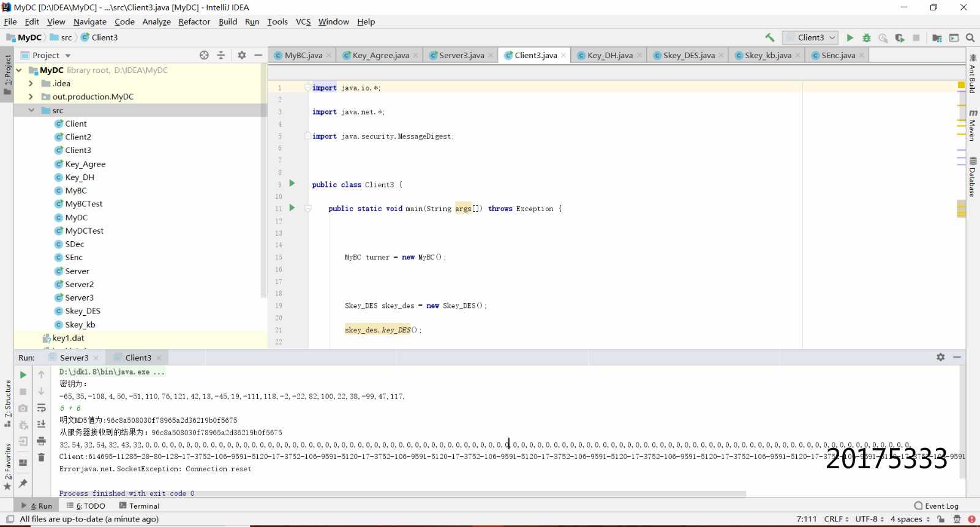
Task: Run class Client3 from gutter arrow
Action: [x=292, y=183]
